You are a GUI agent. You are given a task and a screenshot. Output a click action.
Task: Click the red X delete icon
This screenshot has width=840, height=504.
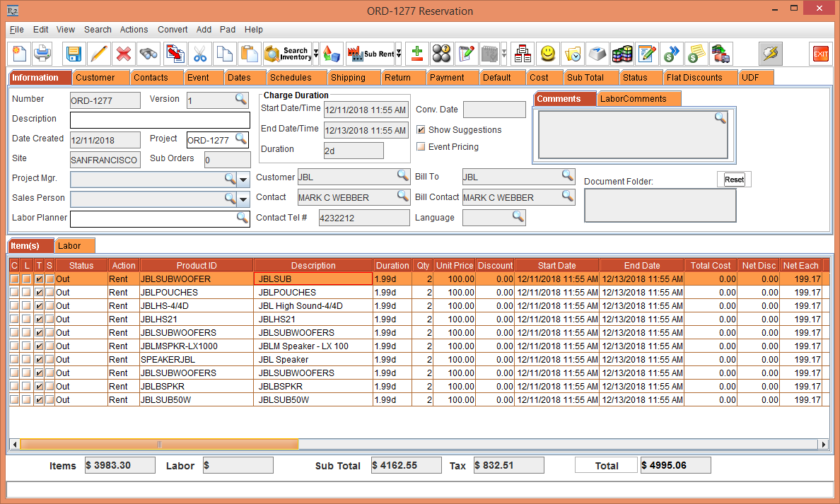123,54
